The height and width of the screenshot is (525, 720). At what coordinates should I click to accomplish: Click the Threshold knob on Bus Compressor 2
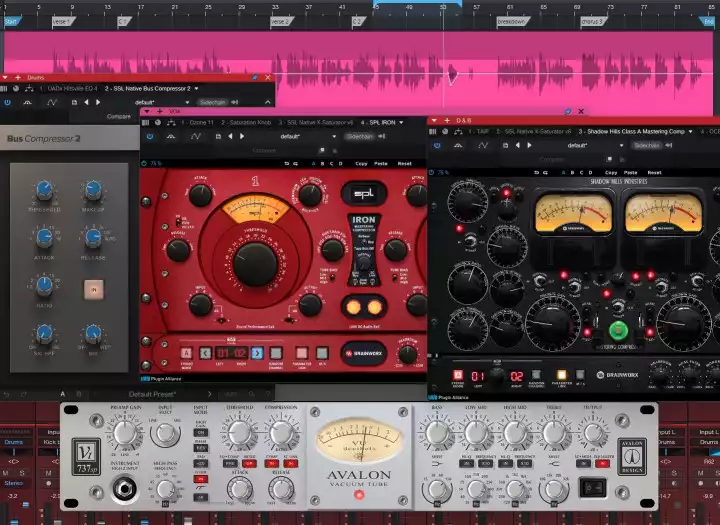click(x=44, y=190)
